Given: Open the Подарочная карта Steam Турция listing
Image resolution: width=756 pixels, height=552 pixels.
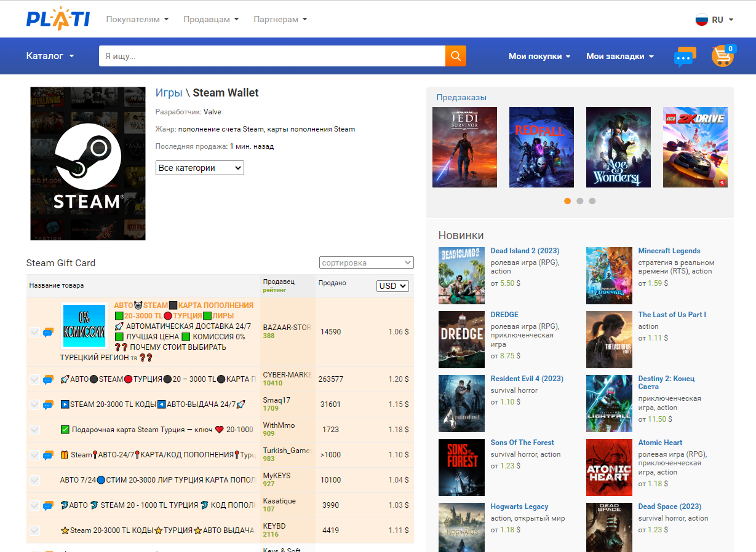Looking at the screenshot, I should [157, 430].
